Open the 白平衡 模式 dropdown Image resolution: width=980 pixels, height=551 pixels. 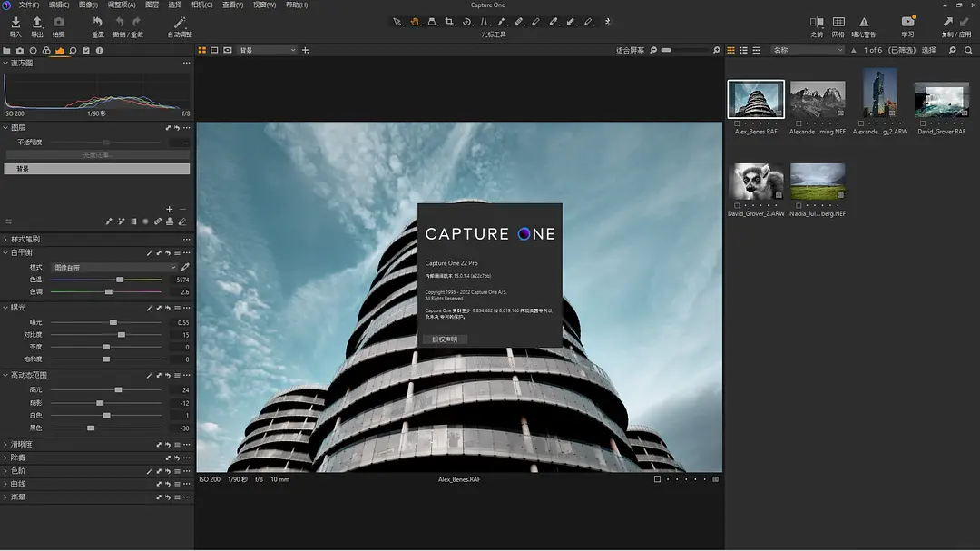pos(115,268)
